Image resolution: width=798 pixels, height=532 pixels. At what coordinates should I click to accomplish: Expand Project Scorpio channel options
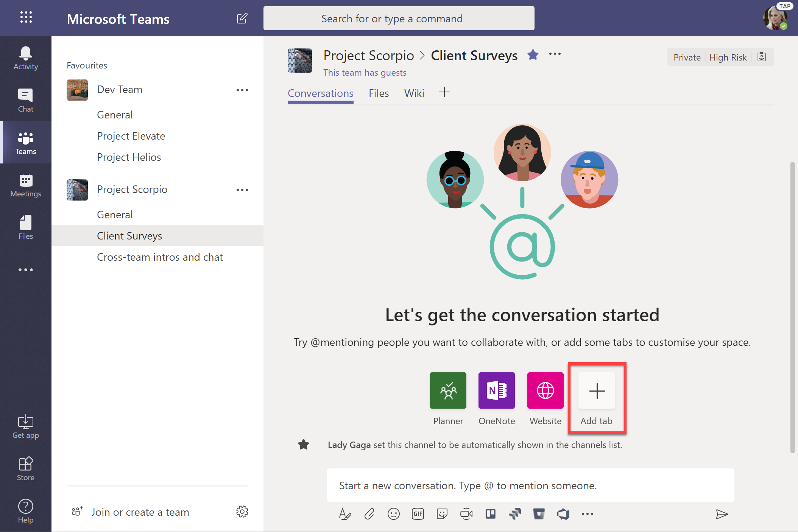(242, 190)
